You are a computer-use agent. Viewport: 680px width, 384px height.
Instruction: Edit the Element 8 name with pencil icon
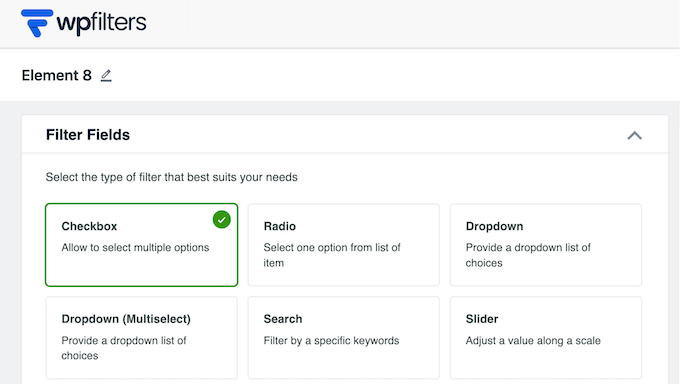click(x=106, y=75)
